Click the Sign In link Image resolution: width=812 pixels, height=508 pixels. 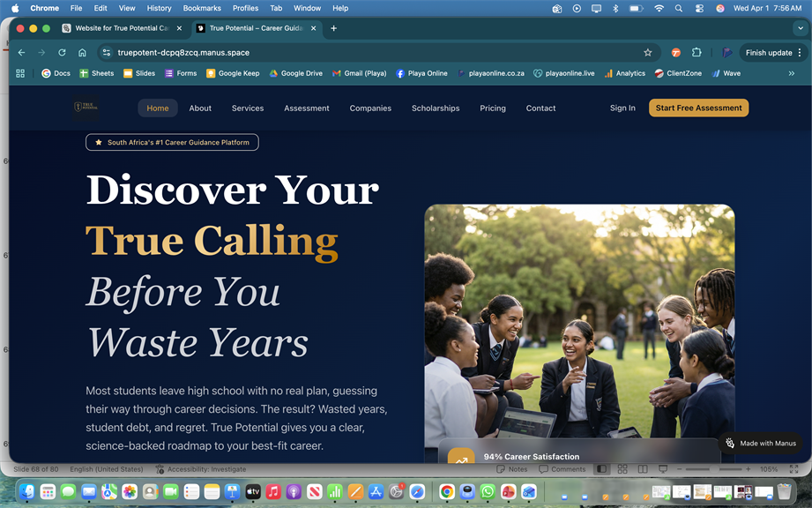coord(622,108)
